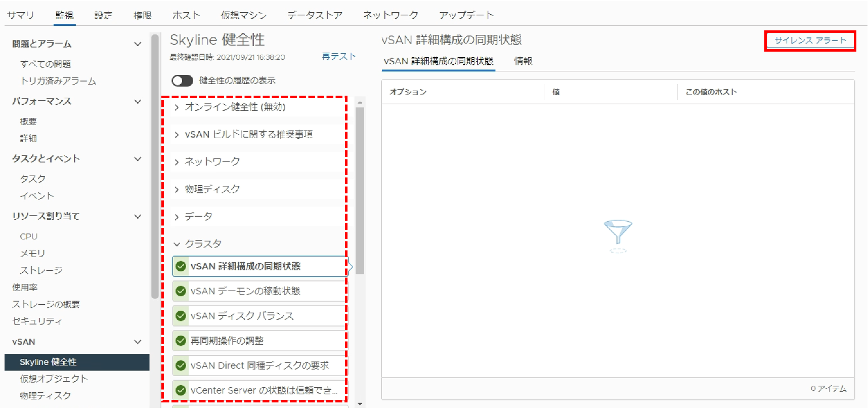Click the 再テスト link
This screenshot has height=409, width=868.
pos(339,56)
